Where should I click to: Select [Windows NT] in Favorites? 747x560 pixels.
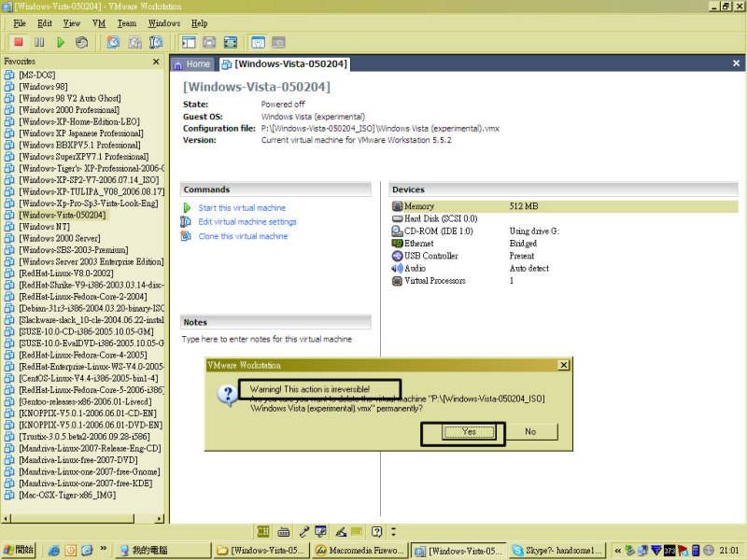coord(44,227)
